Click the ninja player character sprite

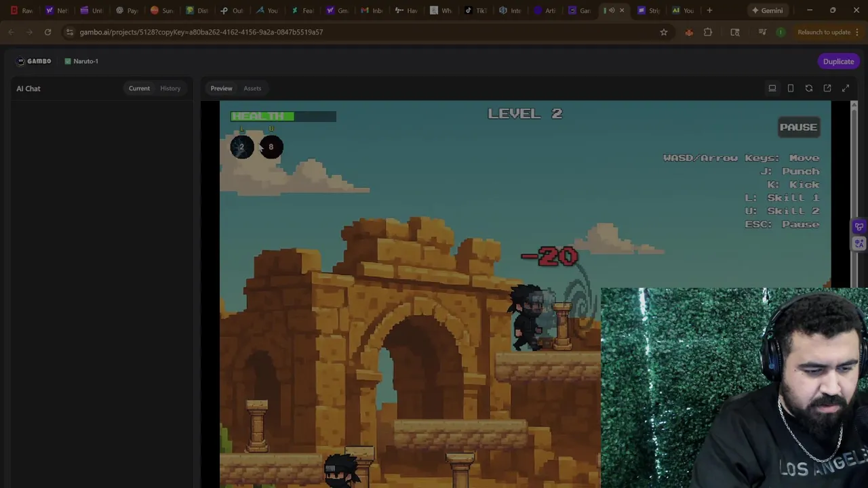527,317
